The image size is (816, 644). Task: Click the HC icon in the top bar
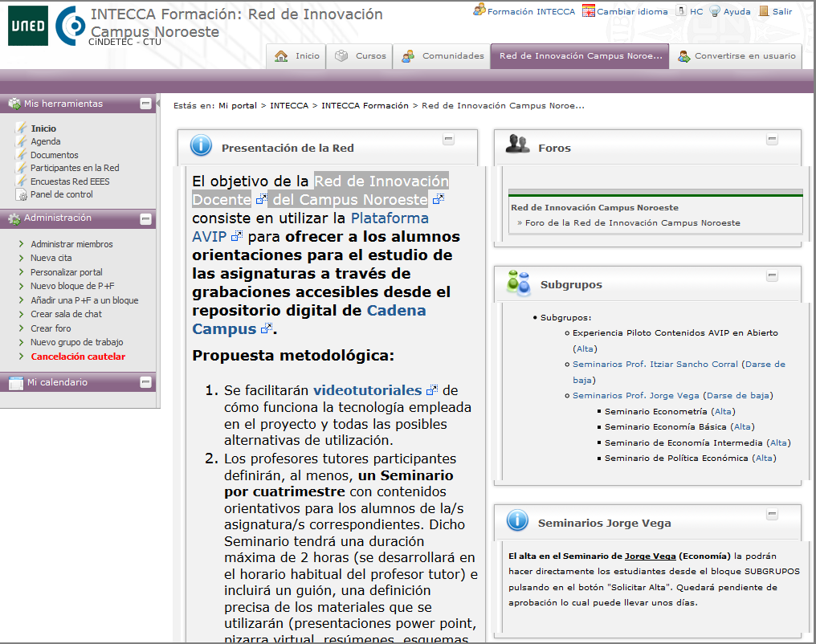click(681, 10)
